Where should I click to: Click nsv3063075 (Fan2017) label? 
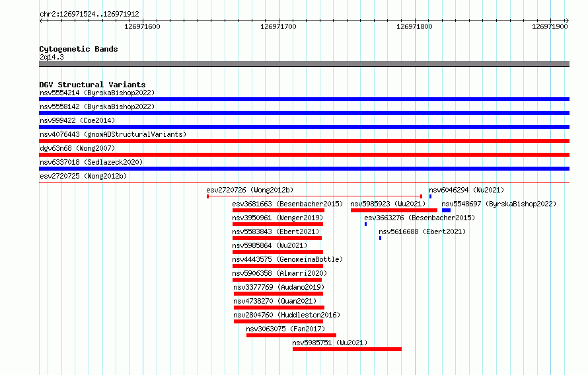click(285, 329)
